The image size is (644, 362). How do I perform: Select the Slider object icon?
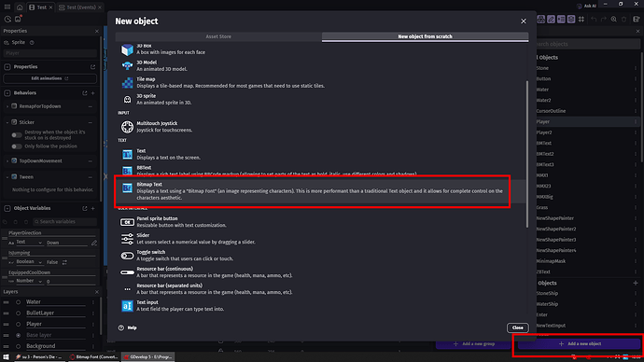[127, 239]
